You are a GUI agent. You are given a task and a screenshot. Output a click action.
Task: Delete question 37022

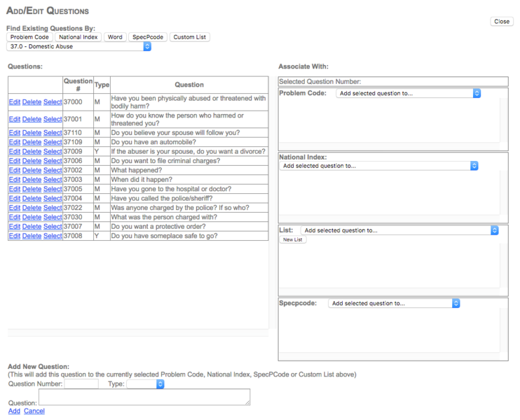coord(32,208)
